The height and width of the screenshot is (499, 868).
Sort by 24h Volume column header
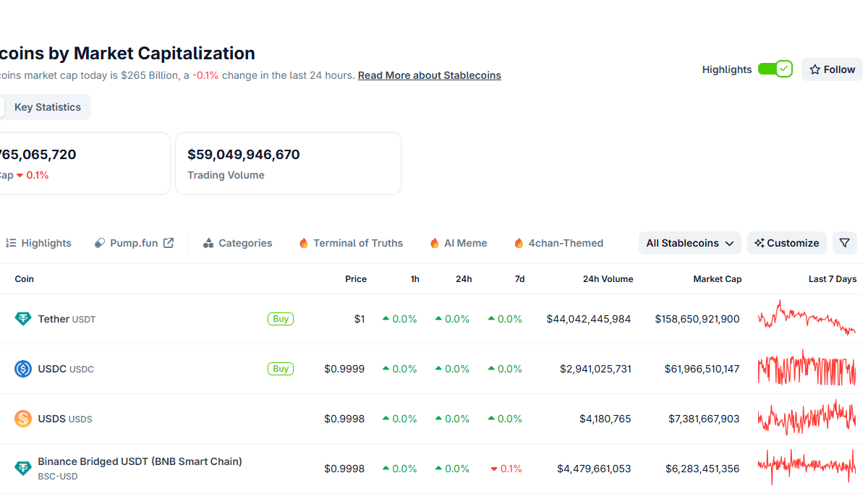point(608,279)
